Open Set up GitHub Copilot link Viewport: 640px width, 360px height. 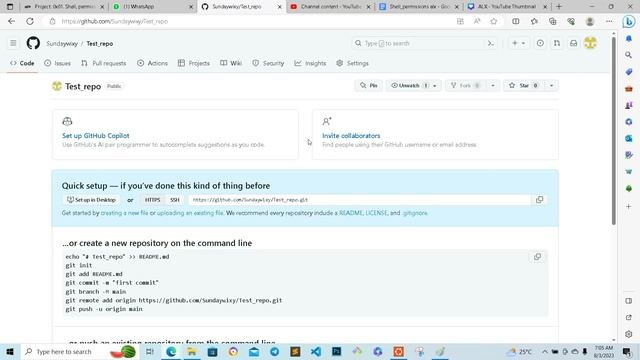pyautogui.click(x=96, y=136)
